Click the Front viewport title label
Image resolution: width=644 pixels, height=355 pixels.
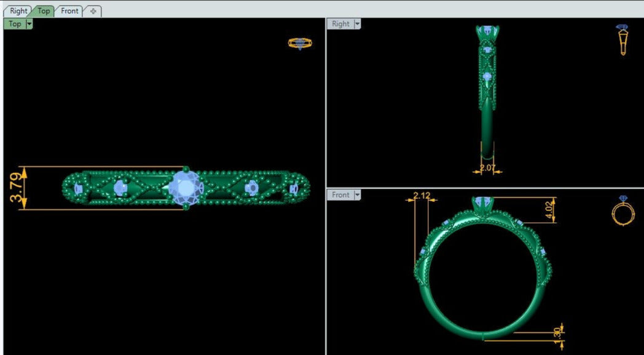340,195
